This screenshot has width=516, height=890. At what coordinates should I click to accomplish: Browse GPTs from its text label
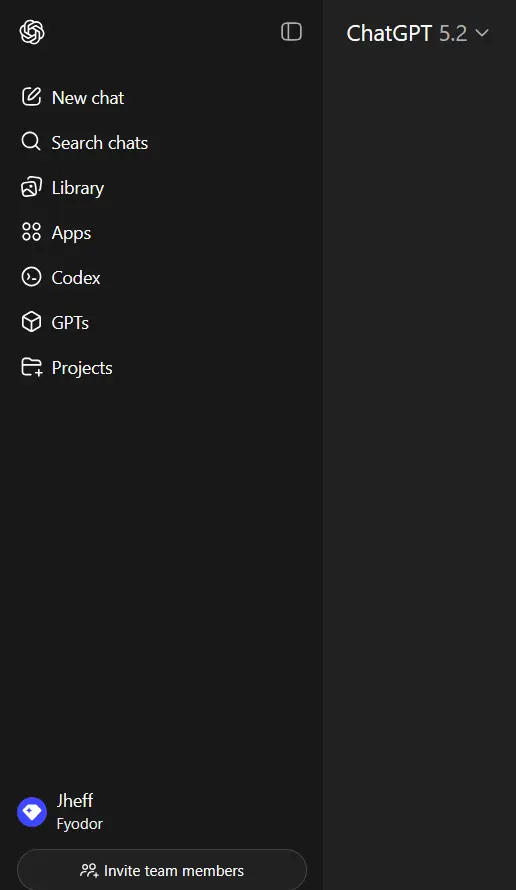pyautogui.click(x=70, y=323)
